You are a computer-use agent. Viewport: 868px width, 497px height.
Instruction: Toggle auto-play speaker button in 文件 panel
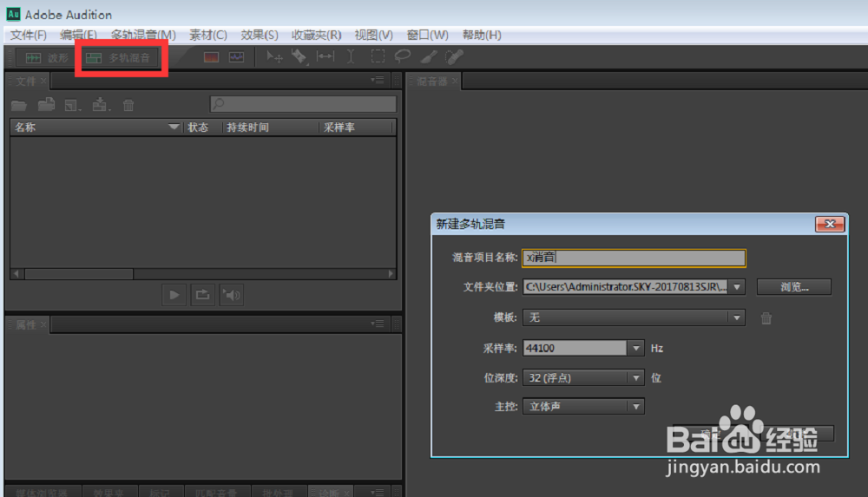pyautogui.click(x=232, y=295)
